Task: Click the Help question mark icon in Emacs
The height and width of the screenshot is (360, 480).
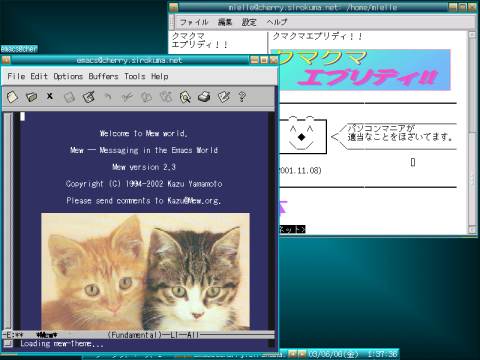Action: pyautogui.click(x=242, y=97)
